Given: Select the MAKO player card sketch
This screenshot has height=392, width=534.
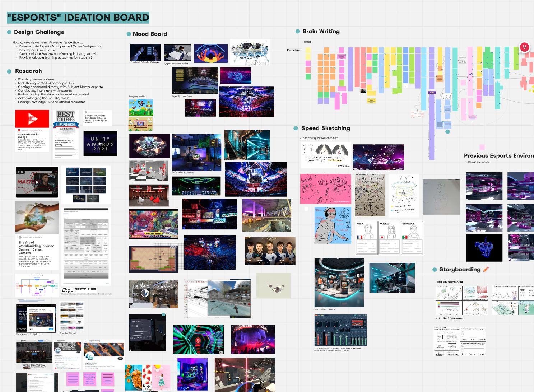Looking at the screenshot, I should [x=389, y=238].
